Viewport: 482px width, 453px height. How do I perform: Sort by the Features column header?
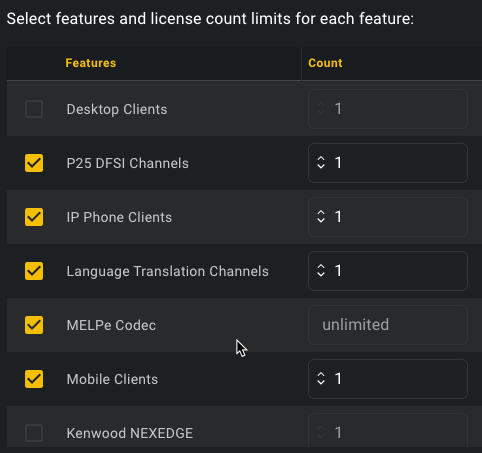tap(91, 63)
